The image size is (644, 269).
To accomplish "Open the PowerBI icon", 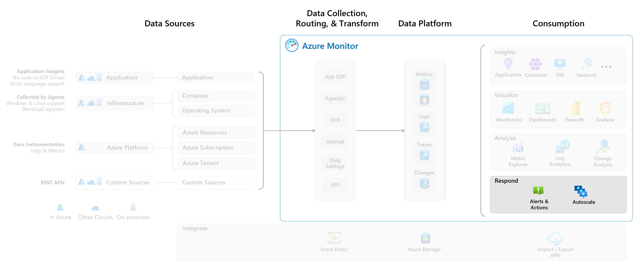I will pos(574,108).
